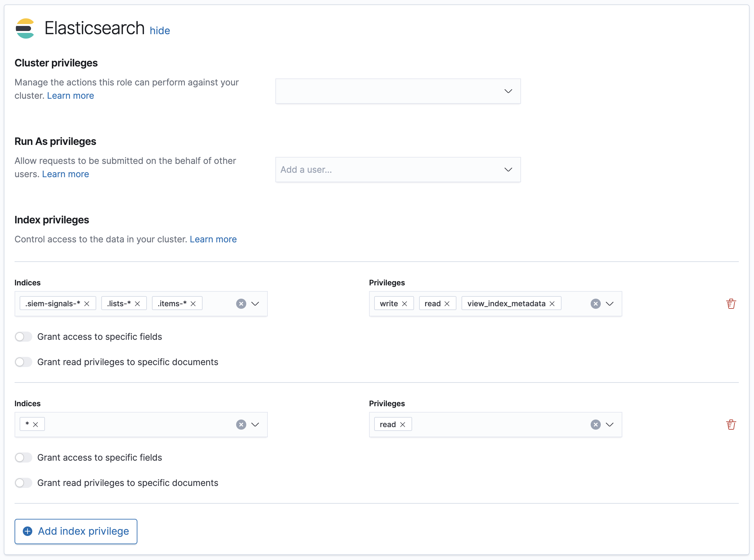This screenshot has height=560, width=754.
Task: Toggle first Grant read privileges to documents
Action: 23,362
